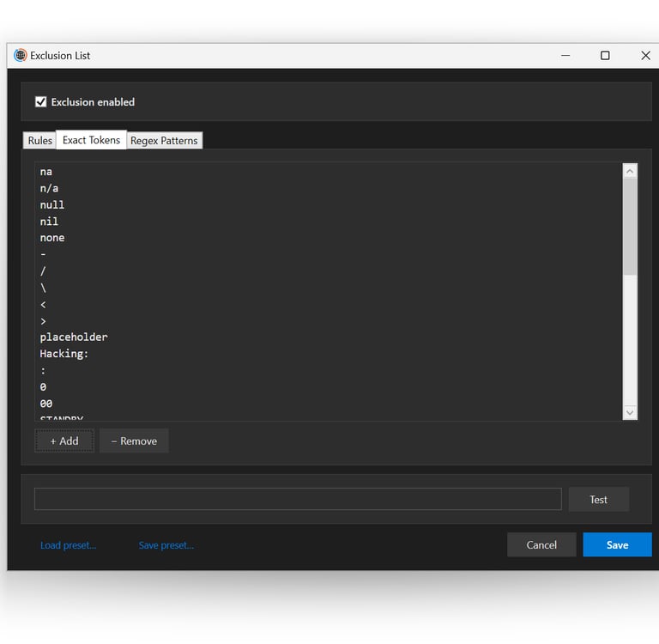Cancel the exclusion list changes
This screenshot has height=644, width=659.
[541, 544]
